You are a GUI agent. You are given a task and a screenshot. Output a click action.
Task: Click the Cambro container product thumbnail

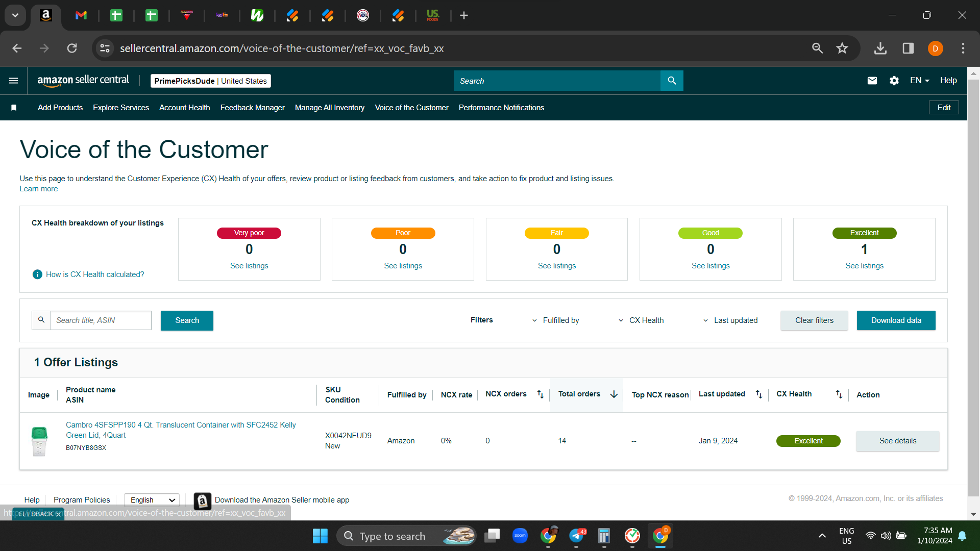coord(39,441)
